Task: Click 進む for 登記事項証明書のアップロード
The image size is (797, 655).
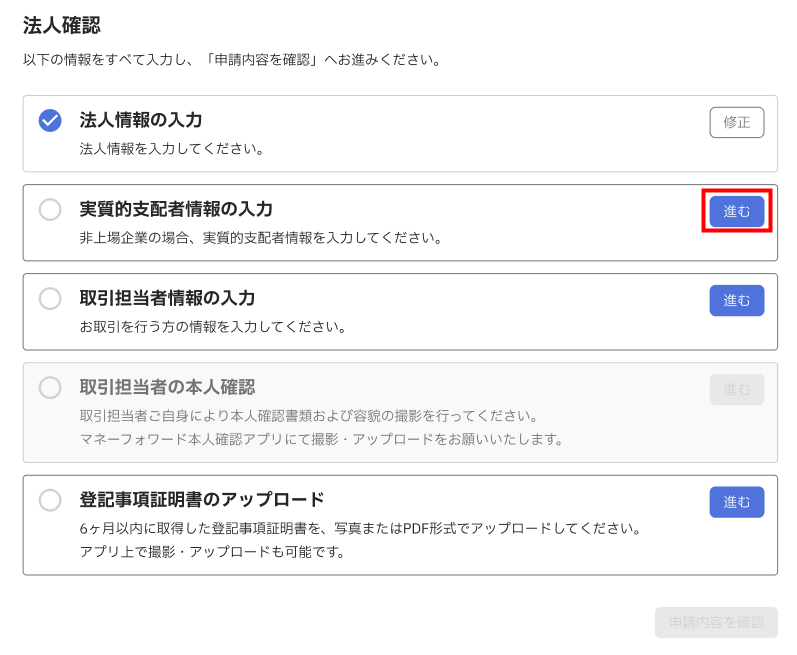Action: pyautogui.click(x=737, y=502)
